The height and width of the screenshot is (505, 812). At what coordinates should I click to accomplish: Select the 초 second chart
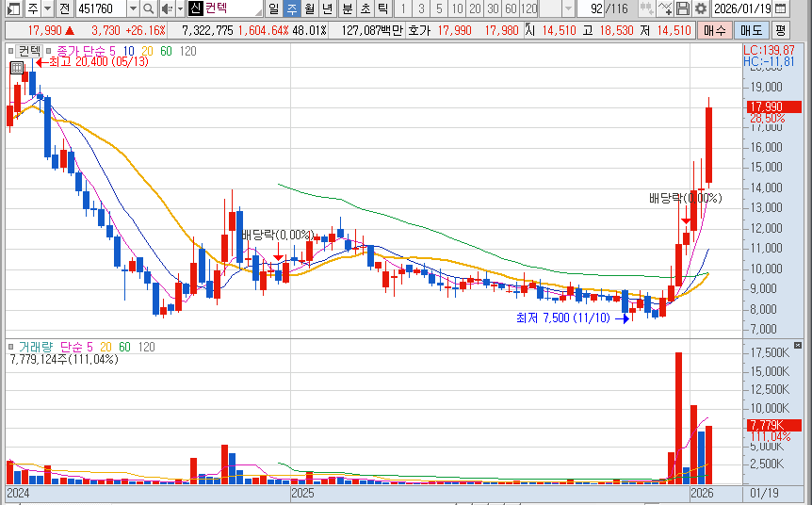365,8
